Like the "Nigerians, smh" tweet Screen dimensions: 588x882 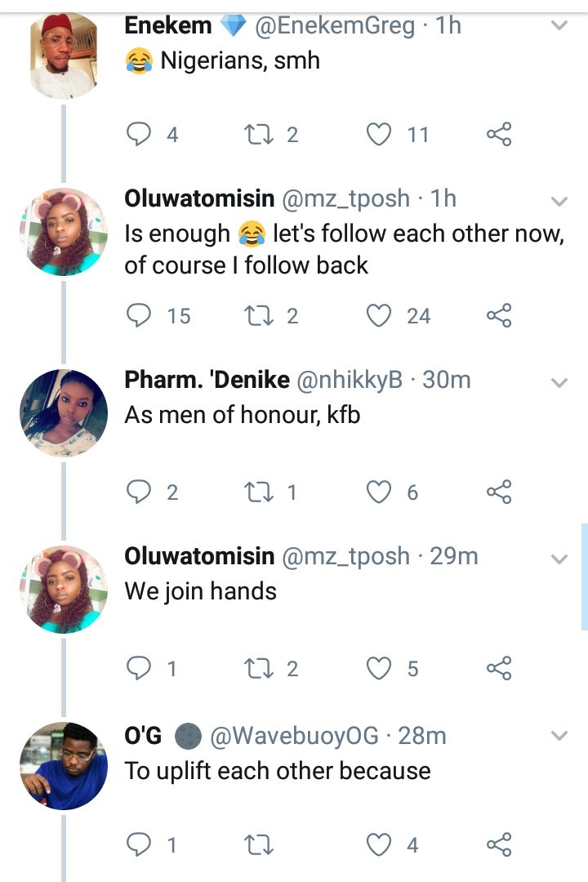pyautogui.click(x=378, y=134)
